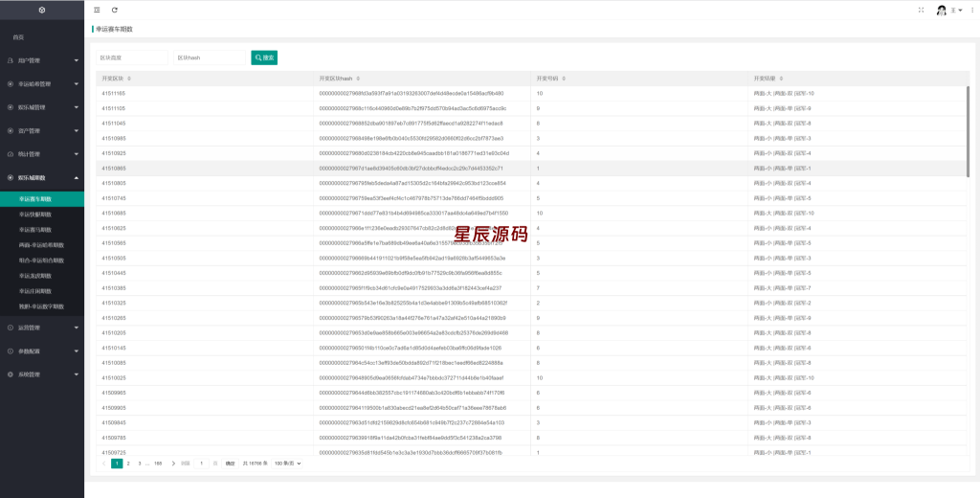Click the logo icon atop the sidebar
Viewport: 980px width, 498px height.
coord(42,10)
